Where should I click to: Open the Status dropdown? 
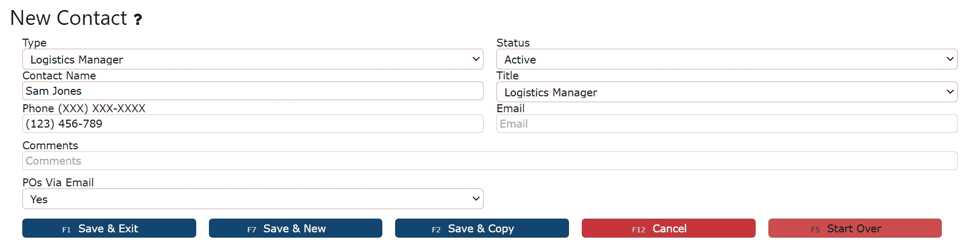pos(726,59)
